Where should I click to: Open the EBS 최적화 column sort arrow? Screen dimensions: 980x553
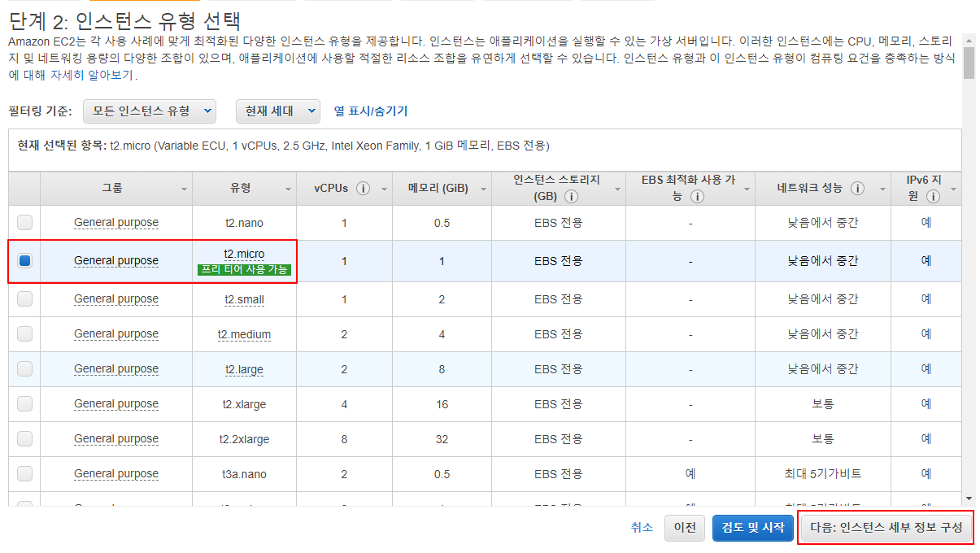tap(746, 189)
